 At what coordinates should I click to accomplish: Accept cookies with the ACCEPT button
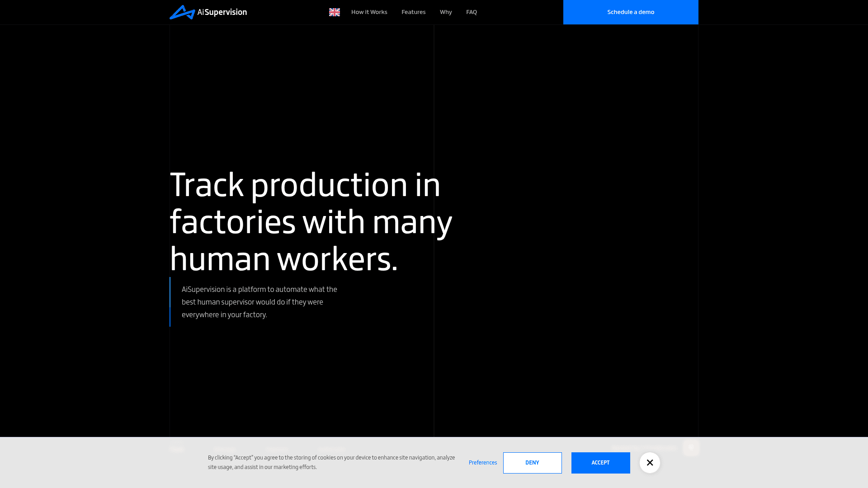coord(600,463)
